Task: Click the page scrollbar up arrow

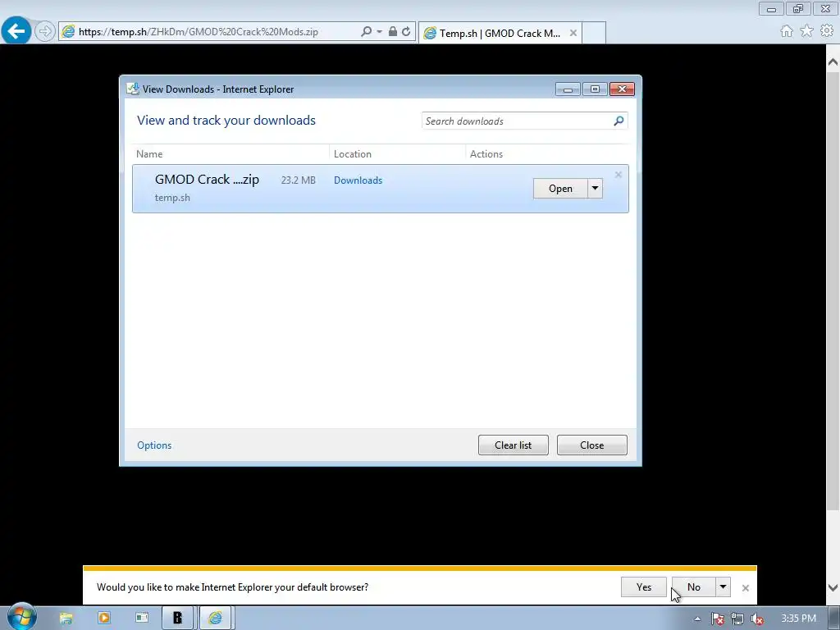Action: click(x=833, y=62)
